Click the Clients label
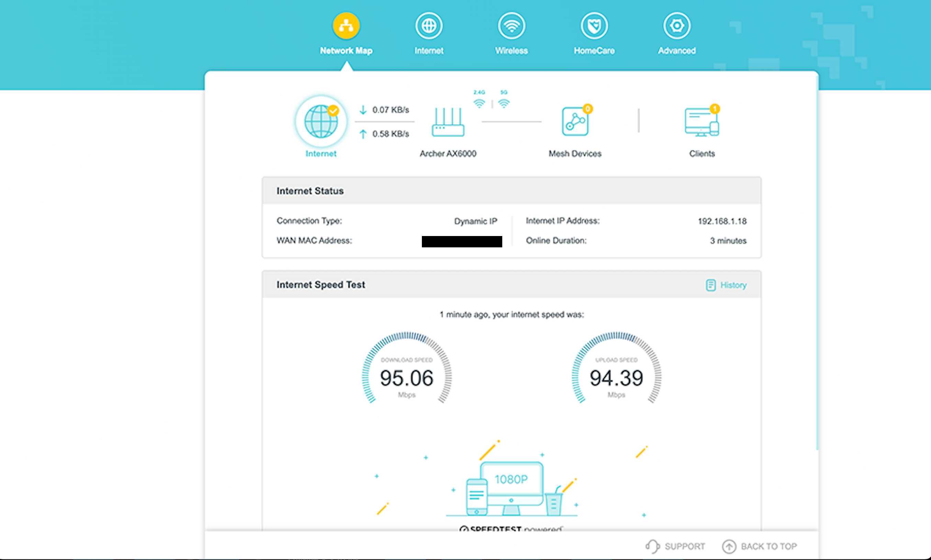The width and height of the screenshot is (931, 560). (702, 154)
